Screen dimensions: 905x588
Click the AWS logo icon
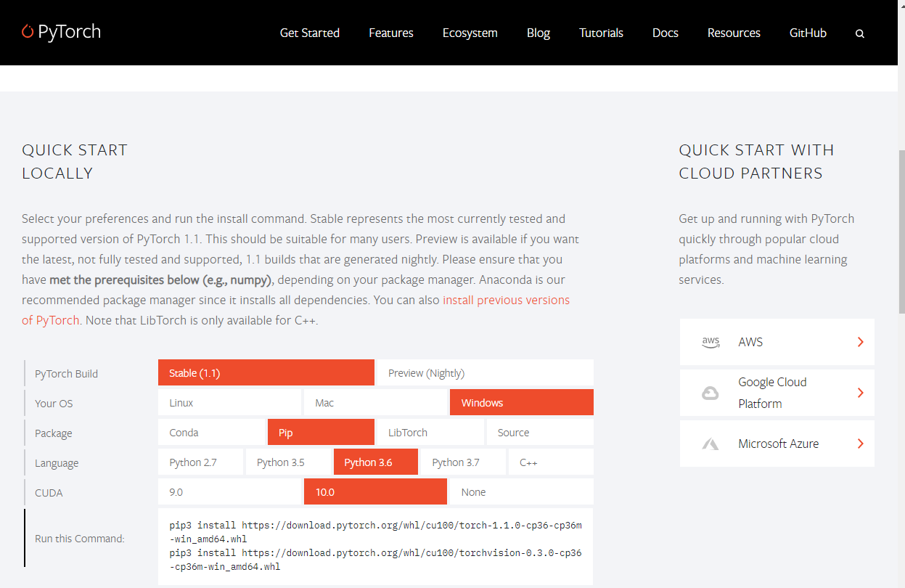point(711,342)
